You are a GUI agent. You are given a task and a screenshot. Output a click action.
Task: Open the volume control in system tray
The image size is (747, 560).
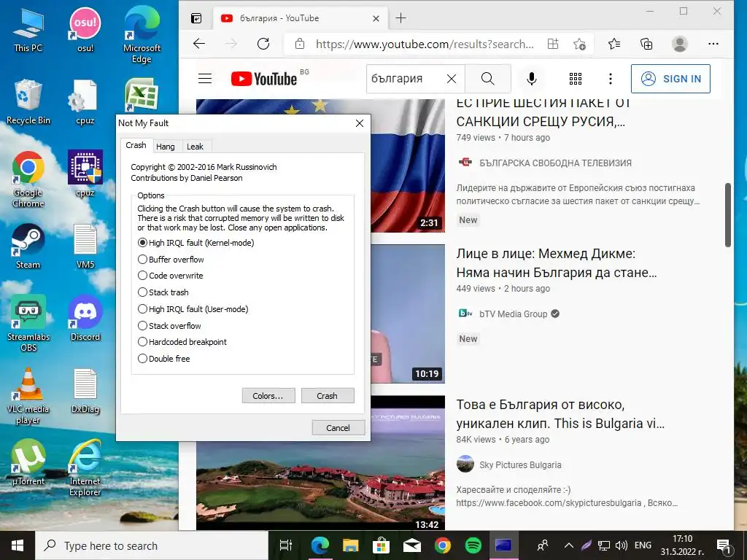[x=622, y=545]
